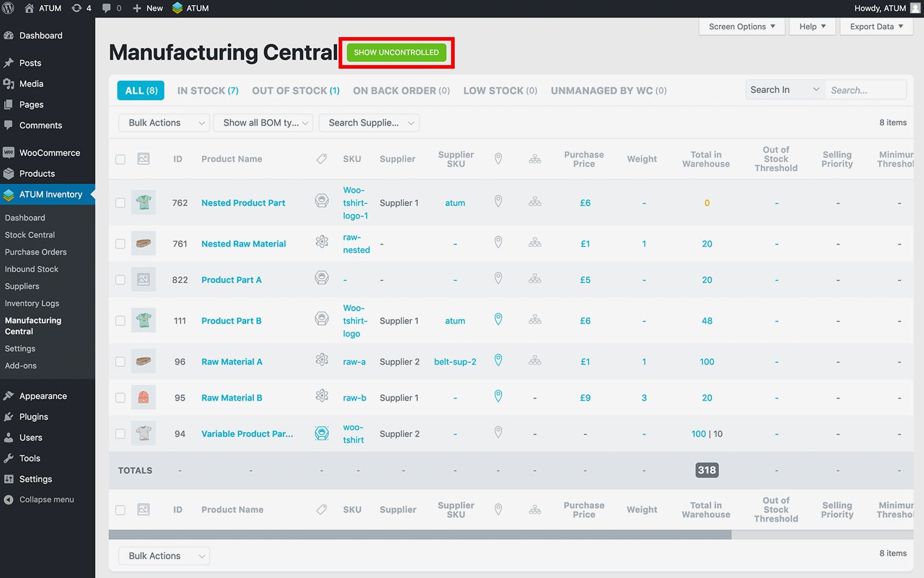Check the box for Nested Product Part row

120,203
